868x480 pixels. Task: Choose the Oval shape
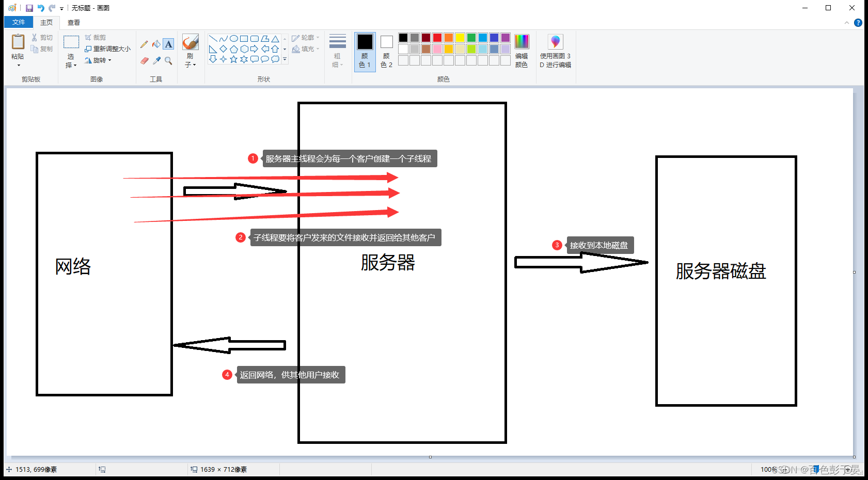[x=233, y=39]
